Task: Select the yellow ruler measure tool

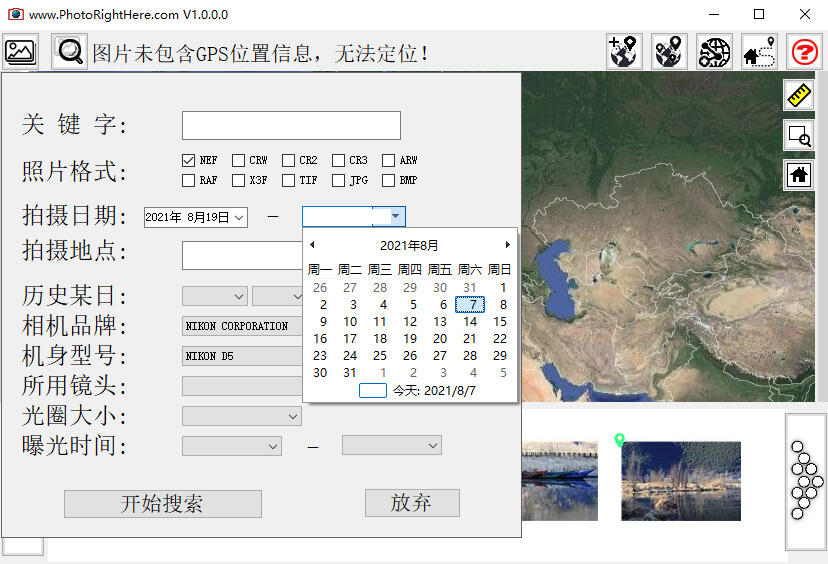Action: pos(798,95)
